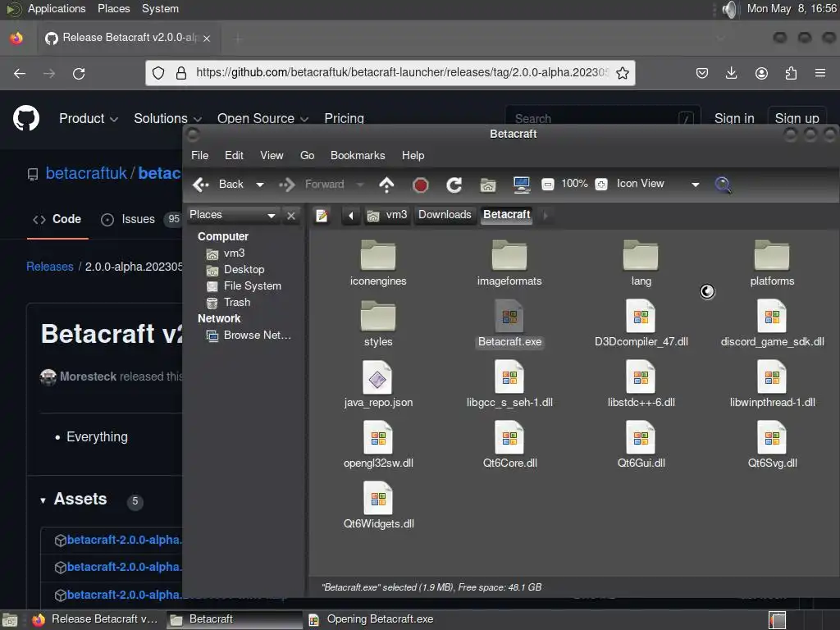
Task: Open Trash in the Places sidebar
Action: 229,303
